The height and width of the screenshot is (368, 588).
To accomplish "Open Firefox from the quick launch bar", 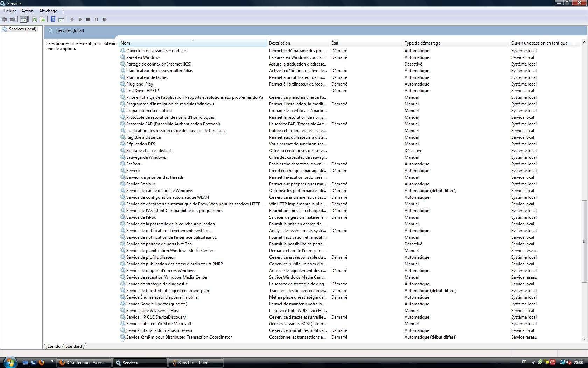I will tap(41, 363).
